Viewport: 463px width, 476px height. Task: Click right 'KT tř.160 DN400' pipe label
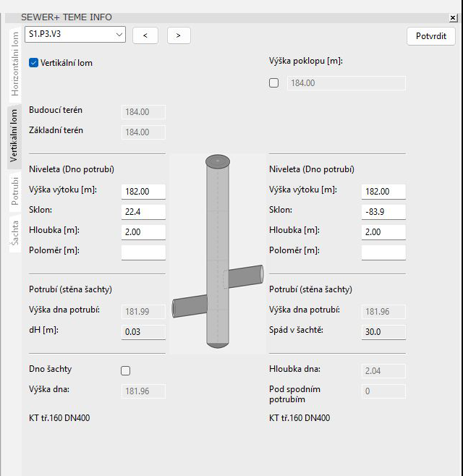(300, 418)
